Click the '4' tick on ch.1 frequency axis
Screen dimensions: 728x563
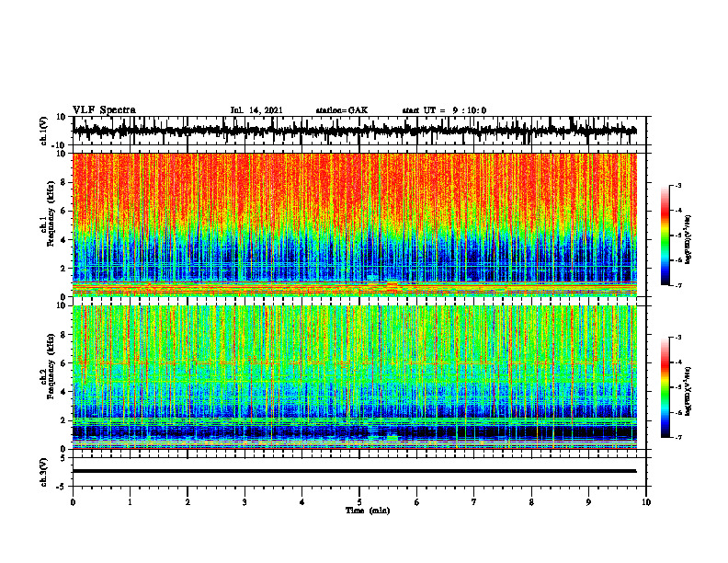[x=63, y=240]
